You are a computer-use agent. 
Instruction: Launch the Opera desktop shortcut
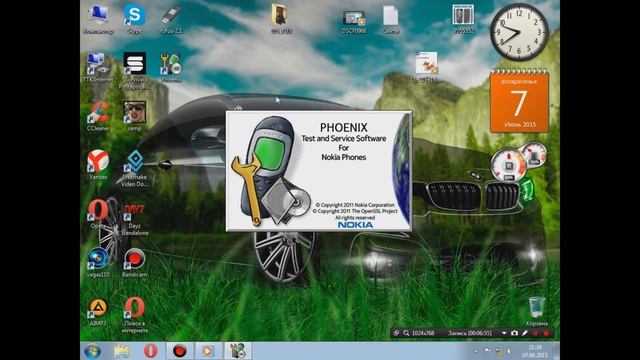point(98,213)
